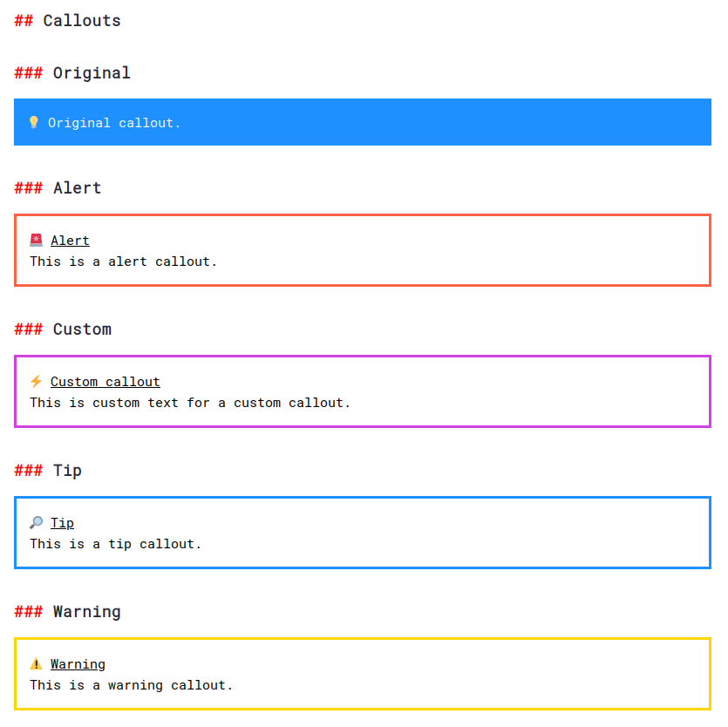Screen dimensions: 728x727
Task: Click the light bulb icon in Original callout
Action: (33, 122)
